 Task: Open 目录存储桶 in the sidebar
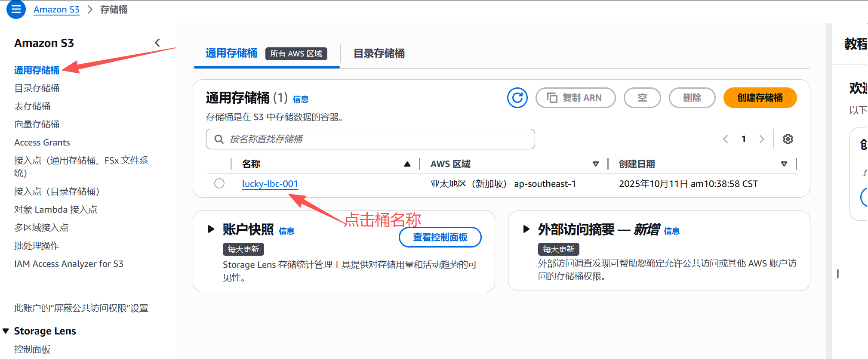[37, 88]
